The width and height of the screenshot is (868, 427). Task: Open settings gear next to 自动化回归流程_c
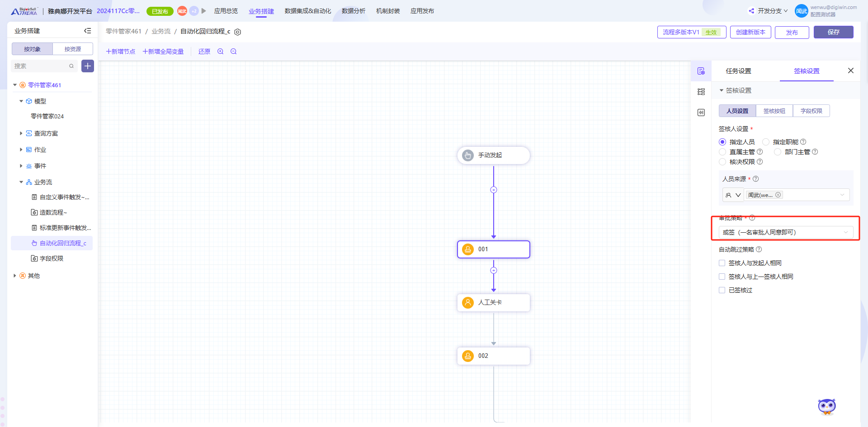coord(238,32)
